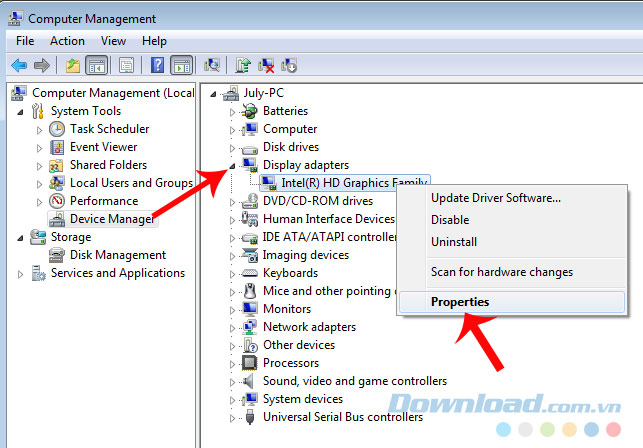This screenshot has height=448, width=643.
Task: Click the Disable device toolbar icon
Action: (x=289, y=65)
